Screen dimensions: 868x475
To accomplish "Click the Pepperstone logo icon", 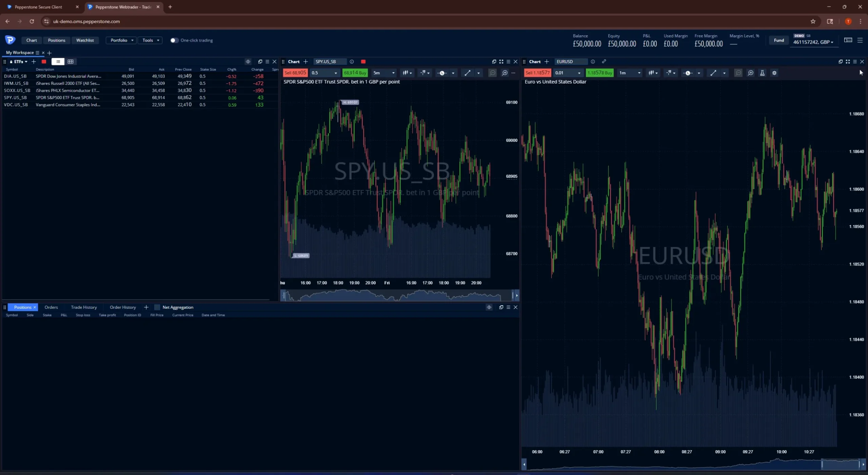I will click(10, 40).
